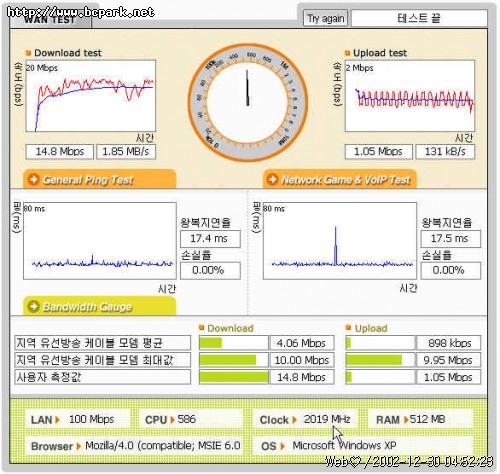Click the 1.05 Mbps upload result box
Image resolution: width=500 pixels, height=474 pixels.
[x=378, y=152]
